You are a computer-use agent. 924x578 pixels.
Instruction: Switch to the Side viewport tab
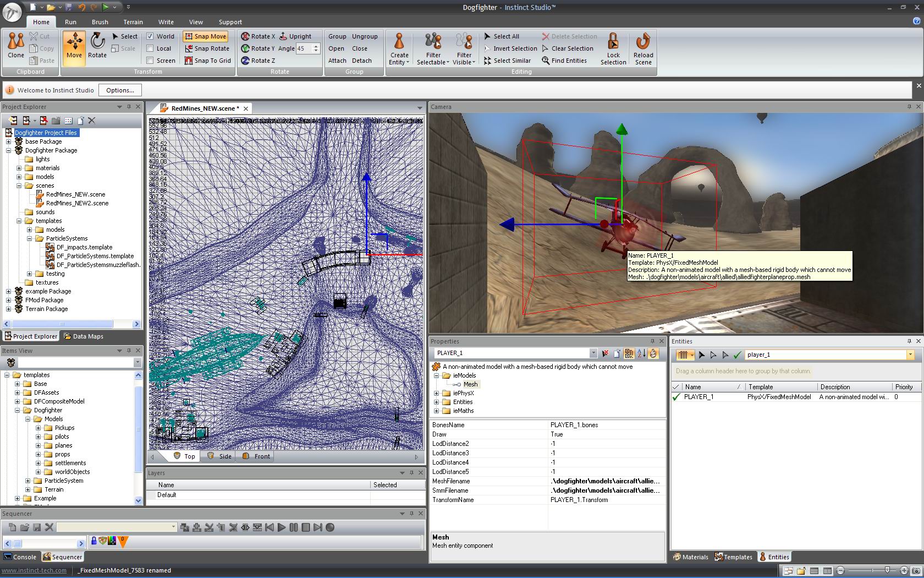point(219,456)
